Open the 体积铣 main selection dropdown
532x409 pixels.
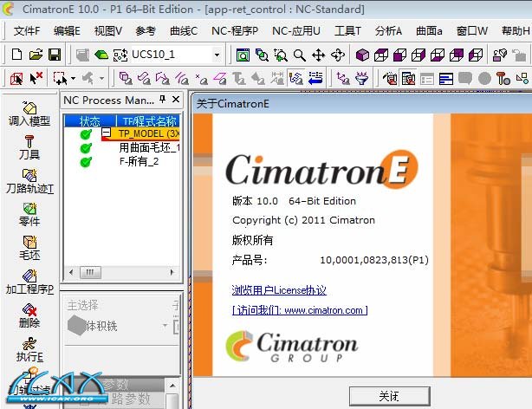(165, 325)
